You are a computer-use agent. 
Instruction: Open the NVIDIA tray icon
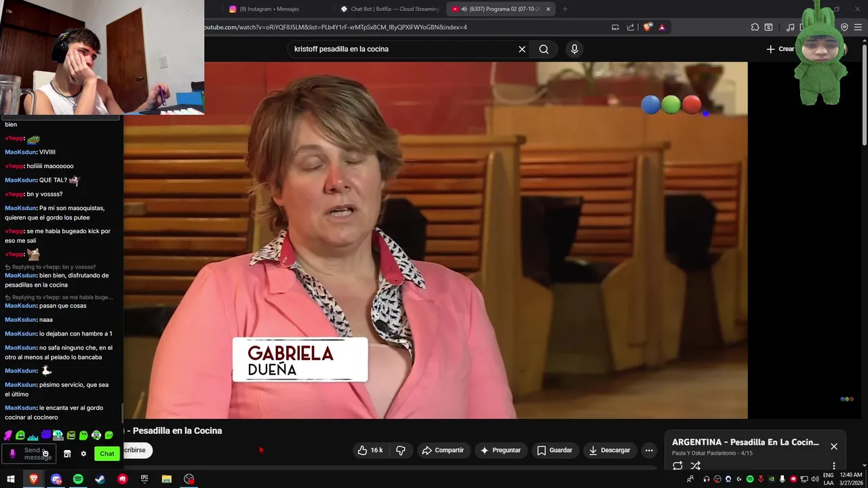[771, 479]
